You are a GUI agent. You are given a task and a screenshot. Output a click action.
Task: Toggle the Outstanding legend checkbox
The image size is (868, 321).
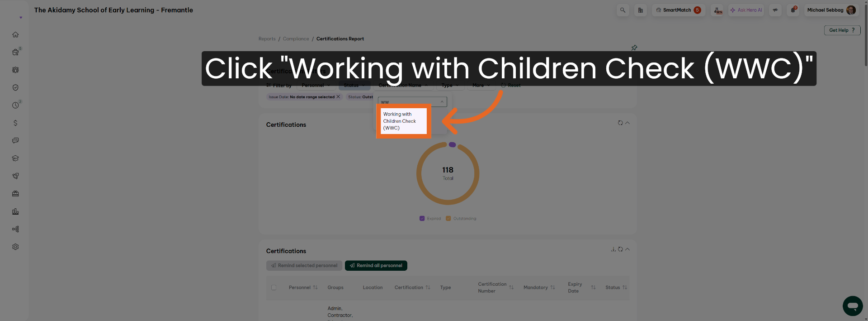(448, 218)
